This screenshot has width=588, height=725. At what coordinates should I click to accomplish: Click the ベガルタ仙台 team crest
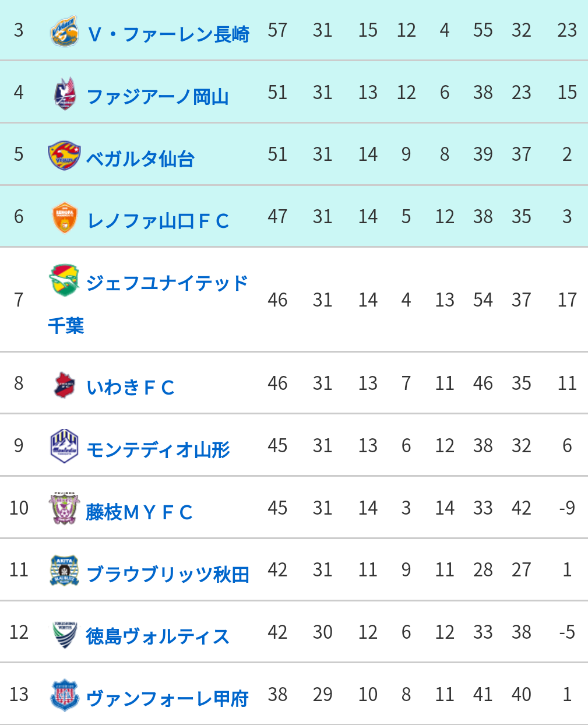[x=64, y=155]
